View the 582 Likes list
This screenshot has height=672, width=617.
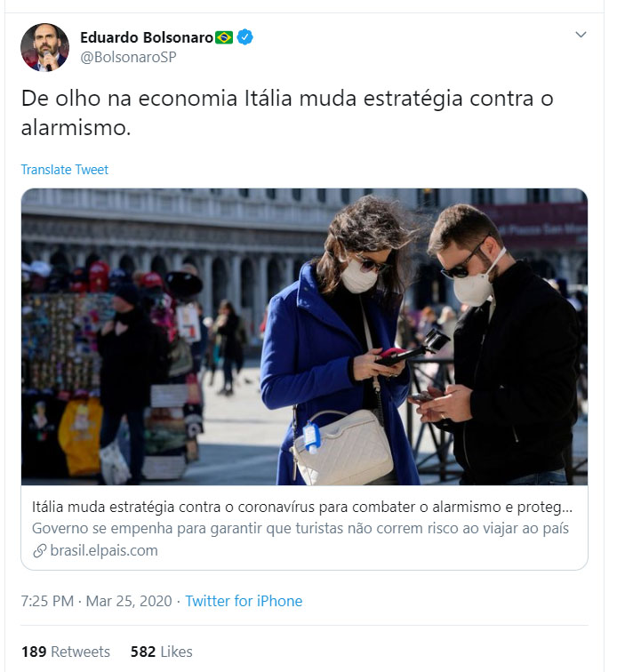[x=161, y=652]
